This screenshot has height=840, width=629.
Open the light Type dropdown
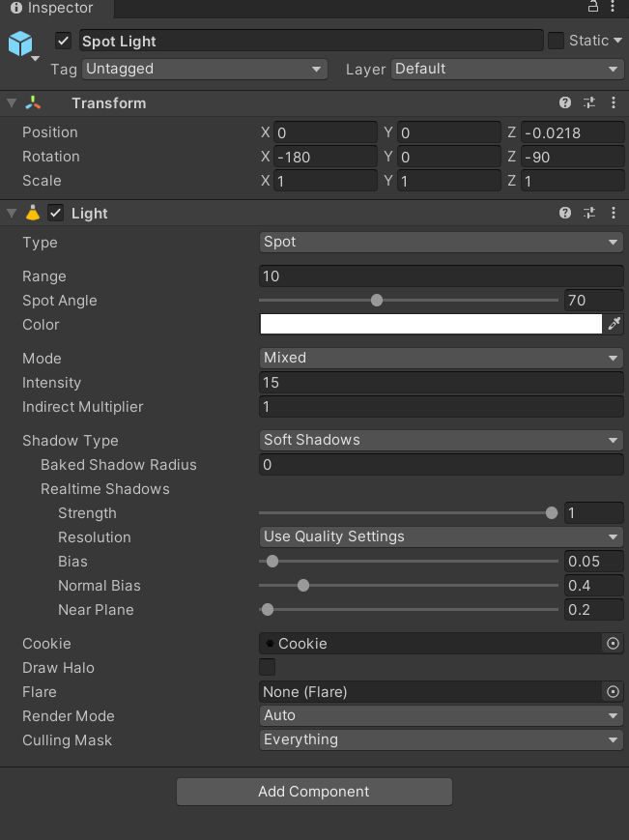[x=441, y=242]
